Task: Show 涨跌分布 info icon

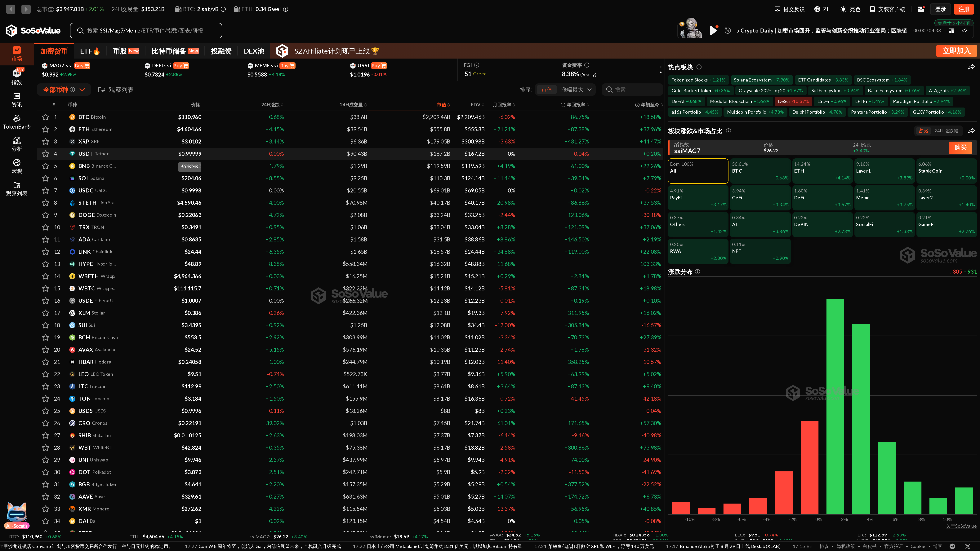Action: [697, 271]
